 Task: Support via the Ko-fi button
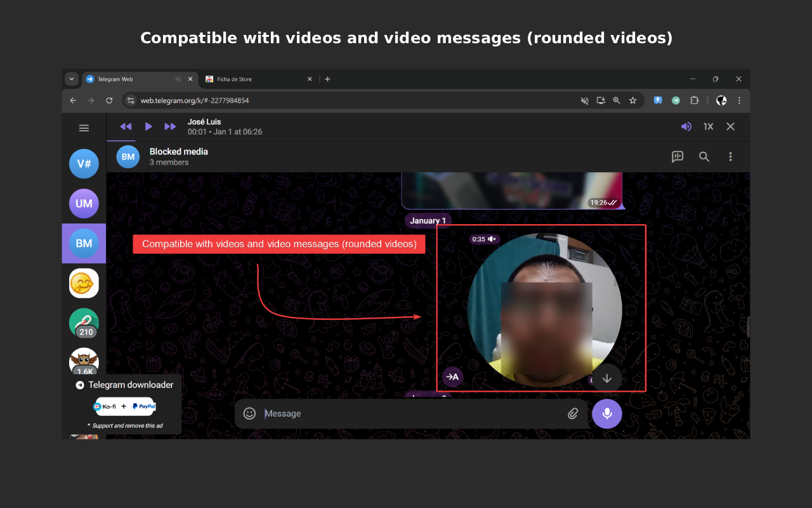click(107, 406)
